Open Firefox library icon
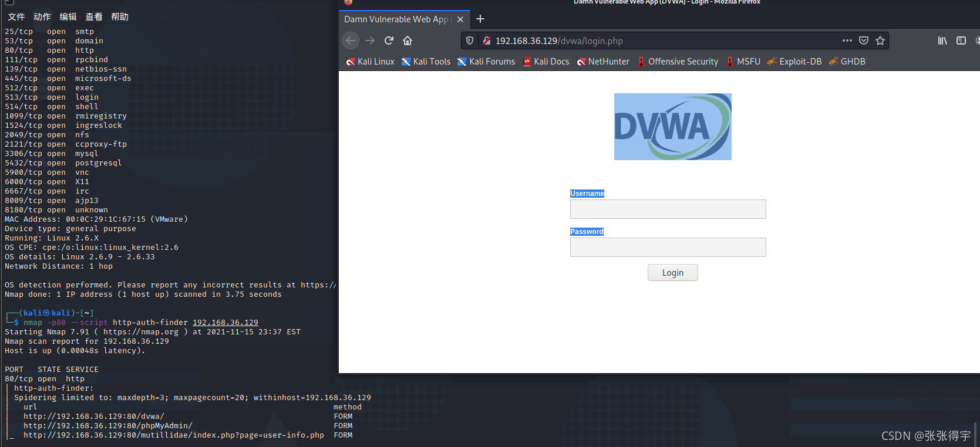Screen dimensions: 980x447 tap(942, 40)
